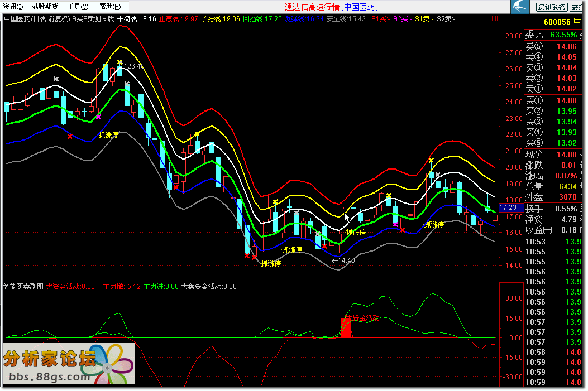Select the 卖④ price 14.05
The width and height of the screenshot is (588, 391).
pos(566,57)
